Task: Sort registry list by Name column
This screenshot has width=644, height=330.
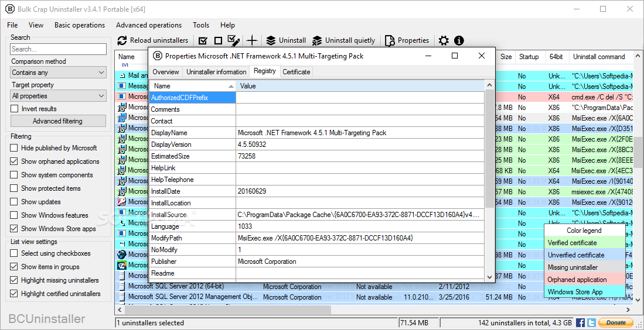Action: click(193, 86)
